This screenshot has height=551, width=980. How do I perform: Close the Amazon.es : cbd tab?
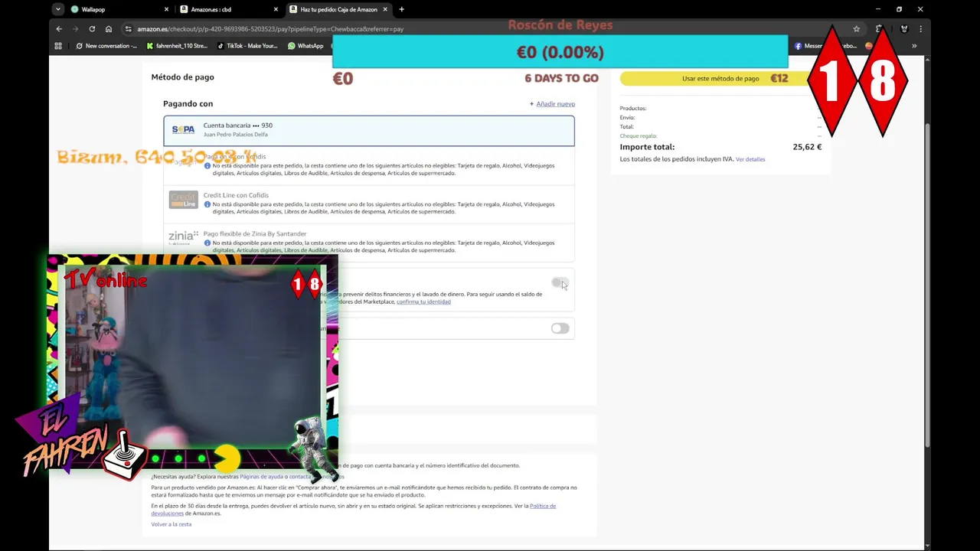click(276, 9)
